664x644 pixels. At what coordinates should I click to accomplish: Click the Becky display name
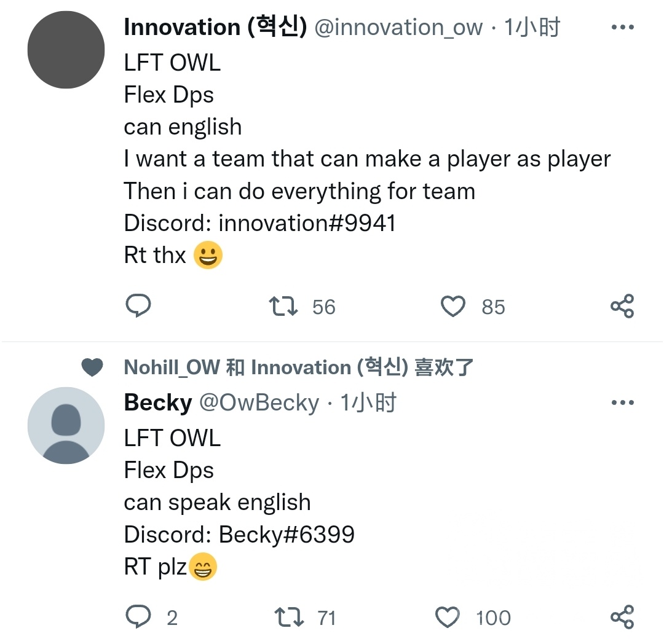(x=158, y=403)
